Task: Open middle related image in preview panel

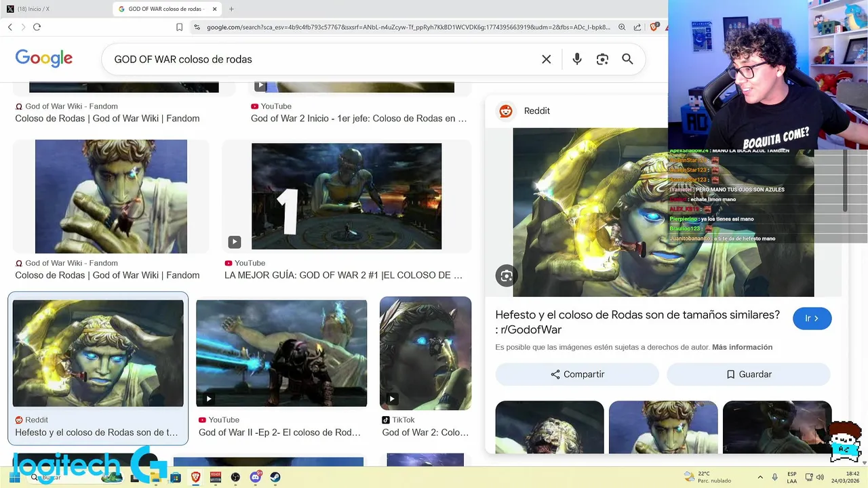Action: pyautogui.click(x=663, y=427)
